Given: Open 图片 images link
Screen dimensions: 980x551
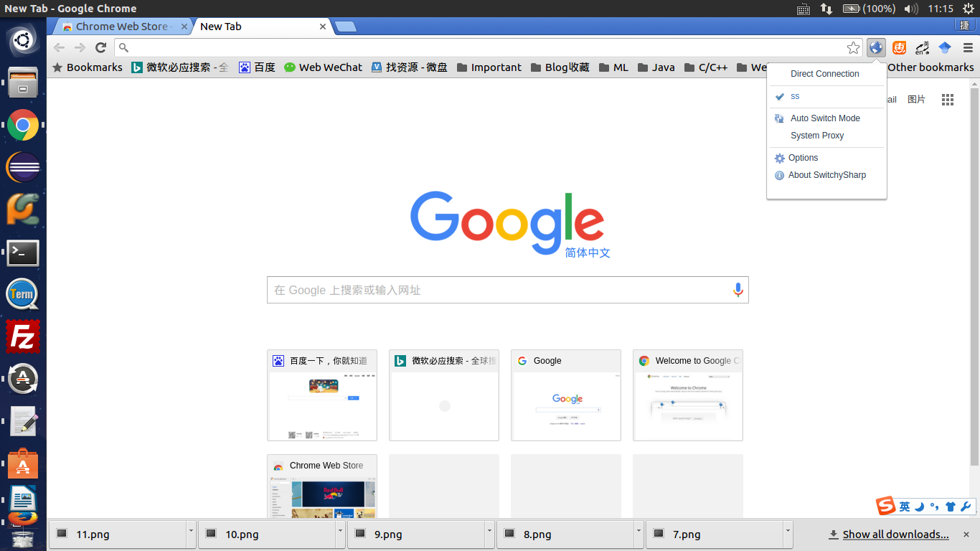Looking at the screenshot, I should [916, 100].
